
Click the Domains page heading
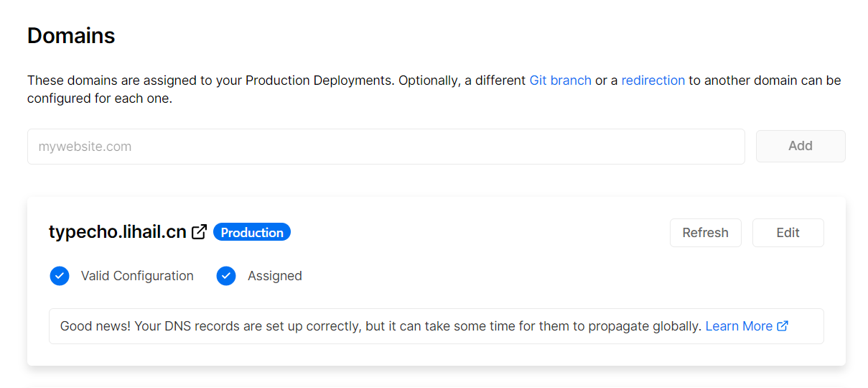[x=71, y=36]
